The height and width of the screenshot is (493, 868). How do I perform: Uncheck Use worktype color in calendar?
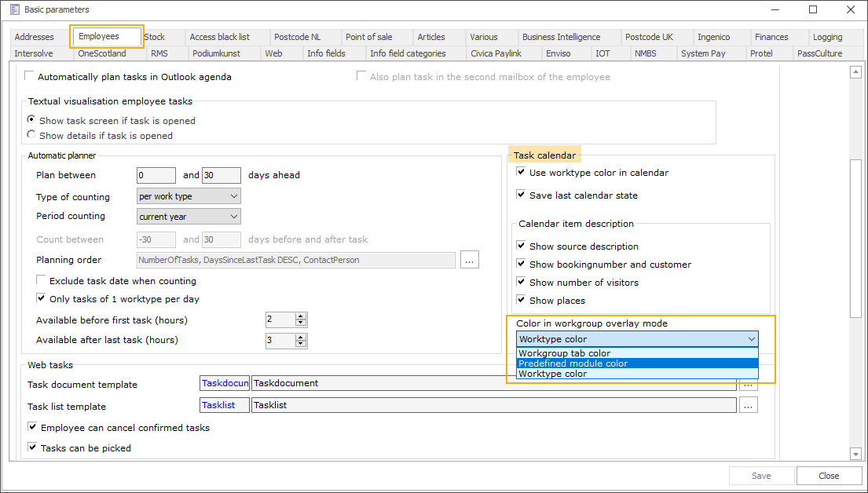coord(521,172)
